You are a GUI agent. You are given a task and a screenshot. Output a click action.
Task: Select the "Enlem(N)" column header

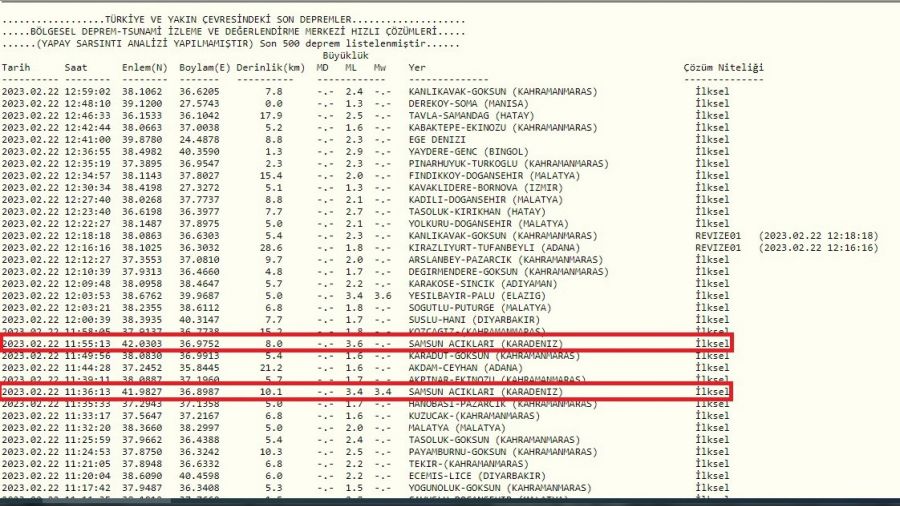(145, 68)
